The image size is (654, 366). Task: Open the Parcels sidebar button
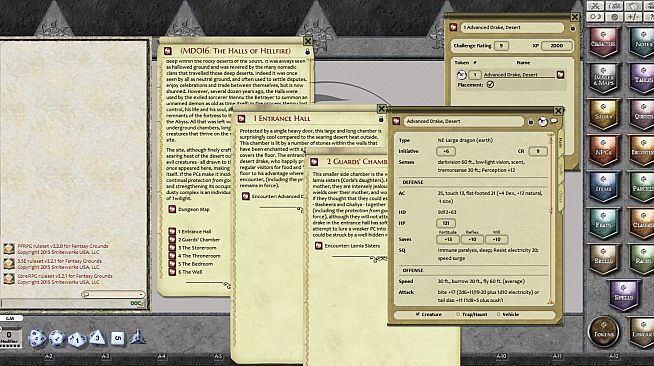(642, 187)
